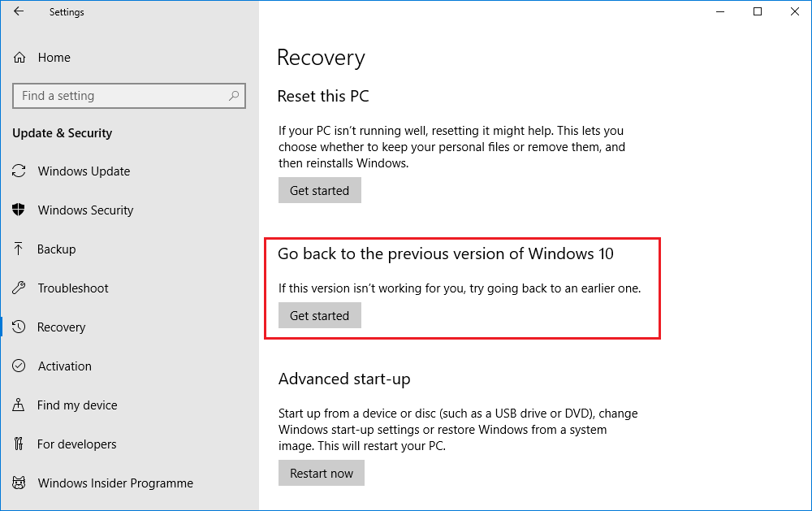Click the Restart now button
Image resolution: width=812 pixels, height=511 pixels.
[x=321, y=473]
